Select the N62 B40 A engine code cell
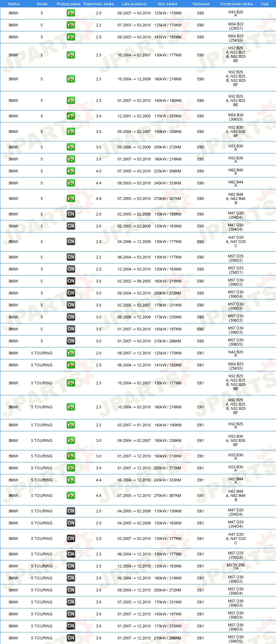 pyautogui.click(x=236, y=172)
